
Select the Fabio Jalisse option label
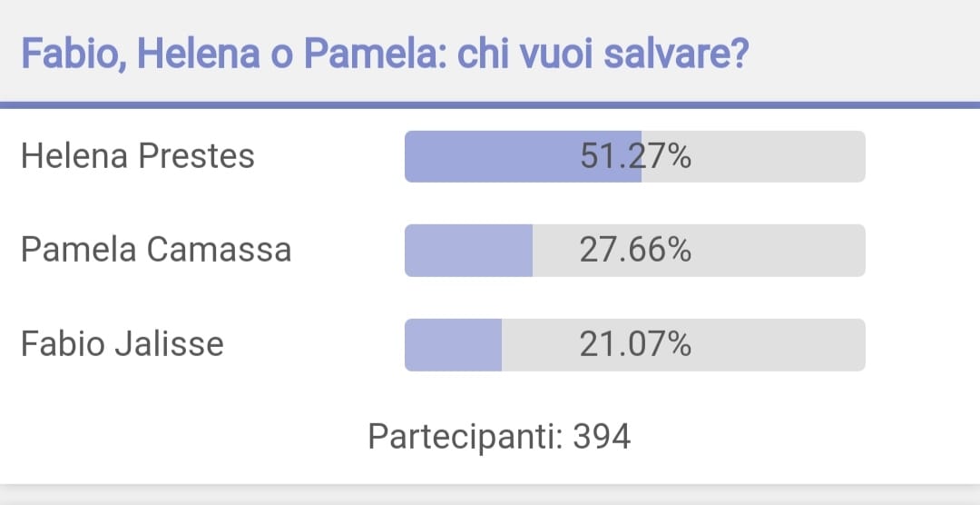pos(122,344)
